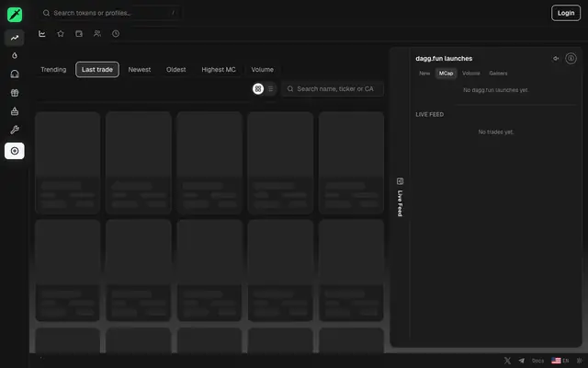Click the line chart toolbar icon
The image size is (588, 368).
pos(42,34)
